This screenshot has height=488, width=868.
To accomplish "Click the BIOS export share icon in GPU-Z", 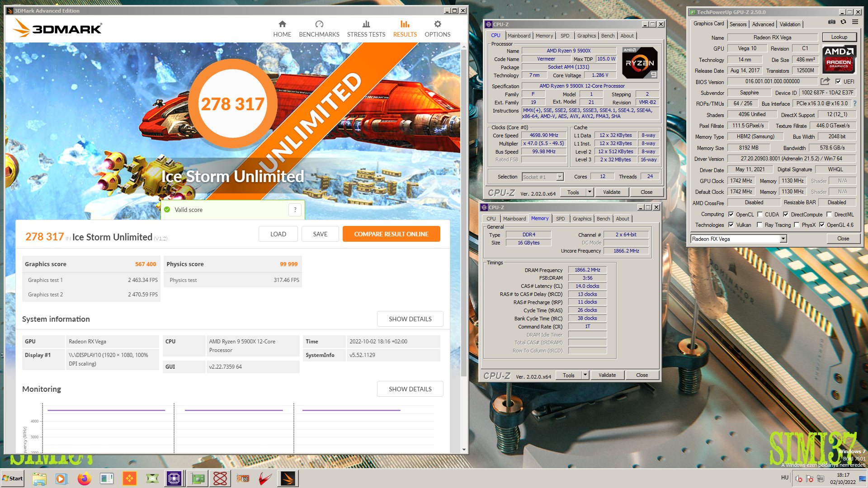I will (x=826, y=81).
